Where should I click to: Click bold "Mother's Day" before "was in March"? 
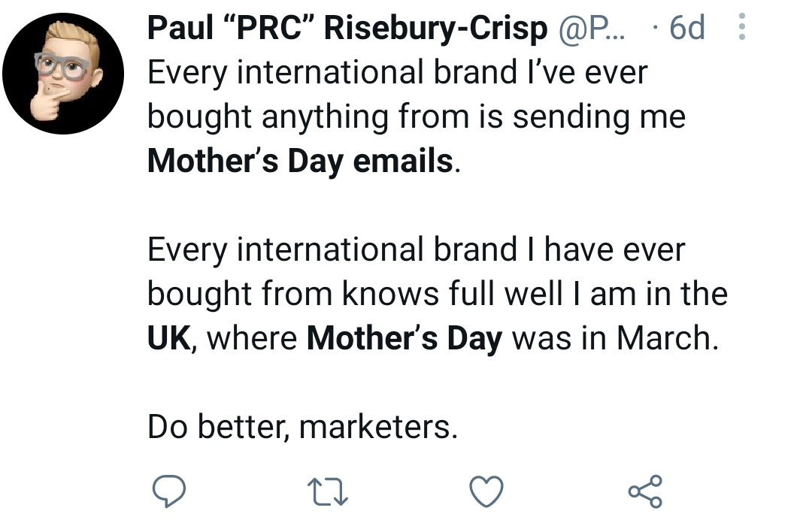point(404,337)
